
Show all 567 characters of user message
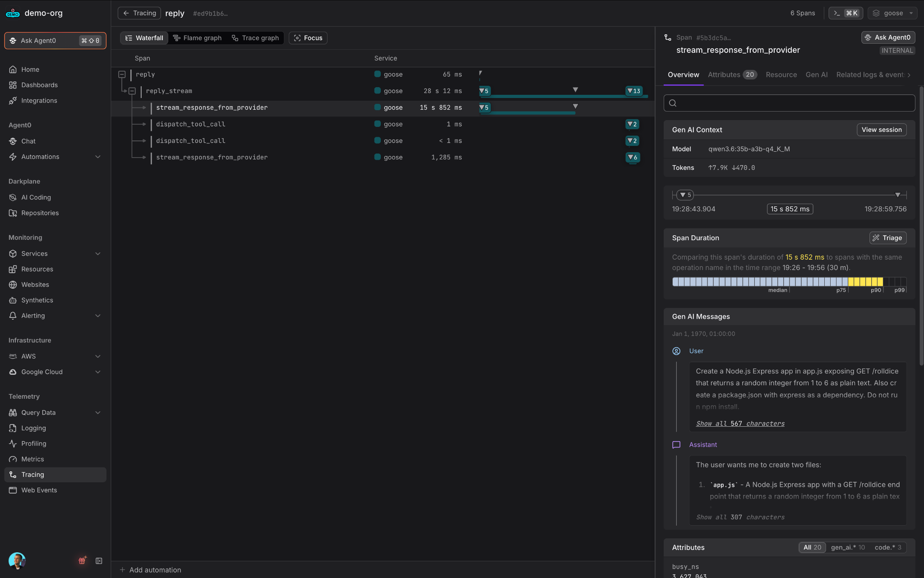(x=740, y=424)
